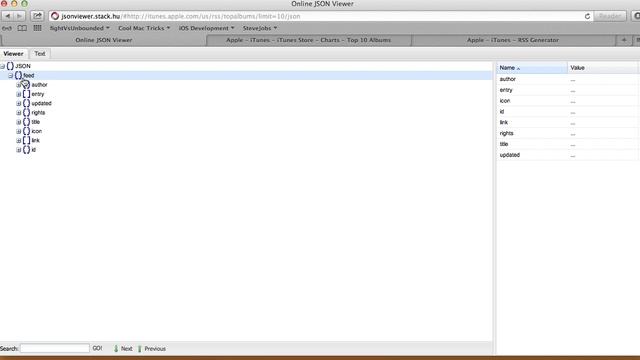640x360 pixels.
Task: Open the Reader view button
Action: [x=610, y=16]
